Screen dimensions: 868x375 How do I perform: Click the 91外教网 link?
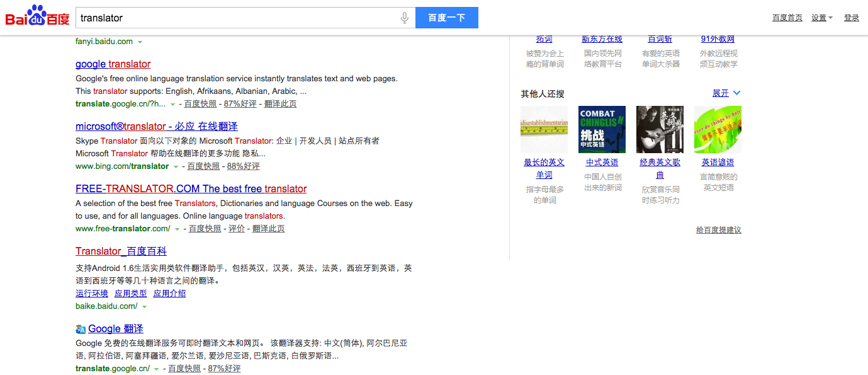pyautogui.click(x=718, y=39)
